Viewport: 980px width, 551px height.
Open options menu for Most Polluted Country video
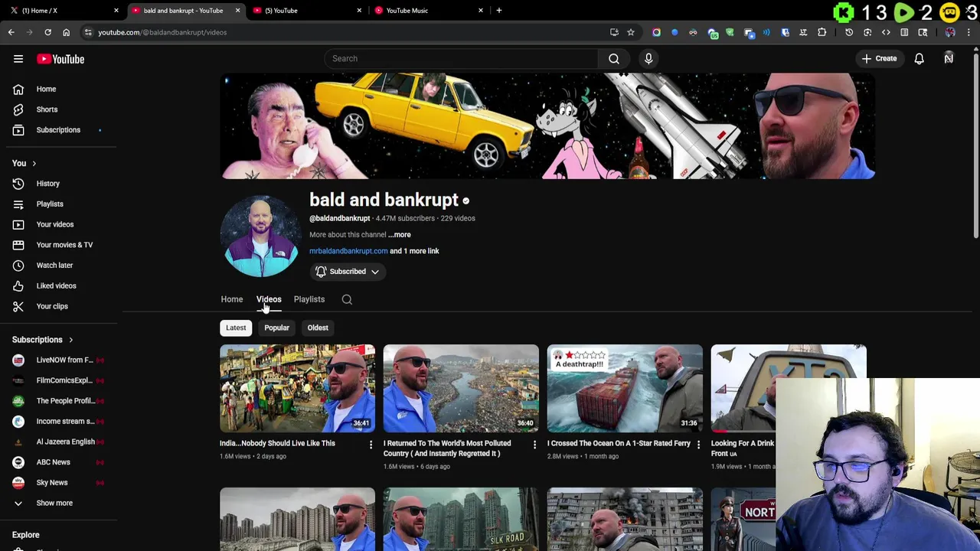pyautogui.click(x=534, y=445)
